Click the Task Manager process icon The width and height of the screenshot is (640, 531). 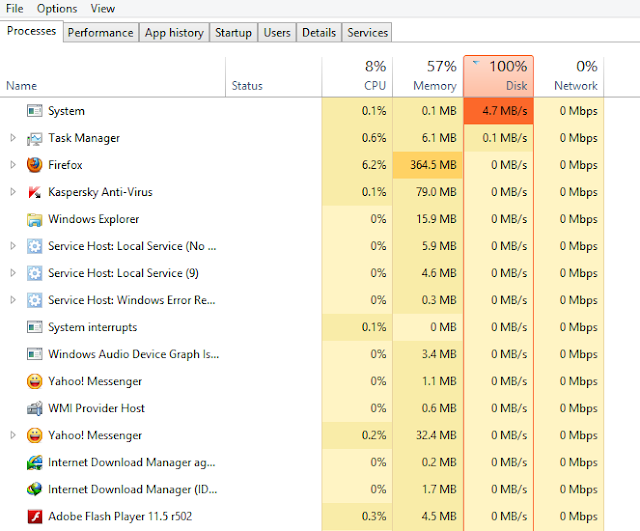click(x=35, y=138)
